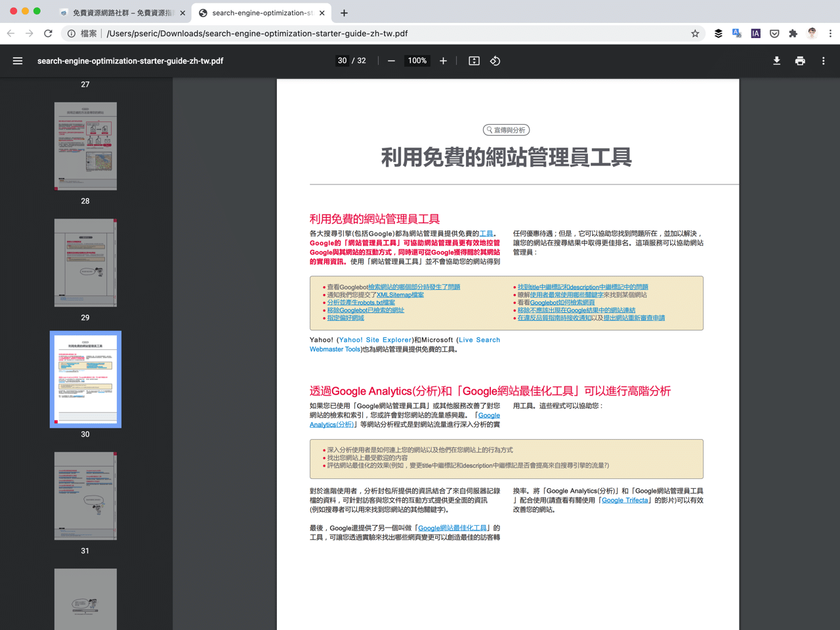
Task: Select page 29 thumbnail
Action: [85, 262]
